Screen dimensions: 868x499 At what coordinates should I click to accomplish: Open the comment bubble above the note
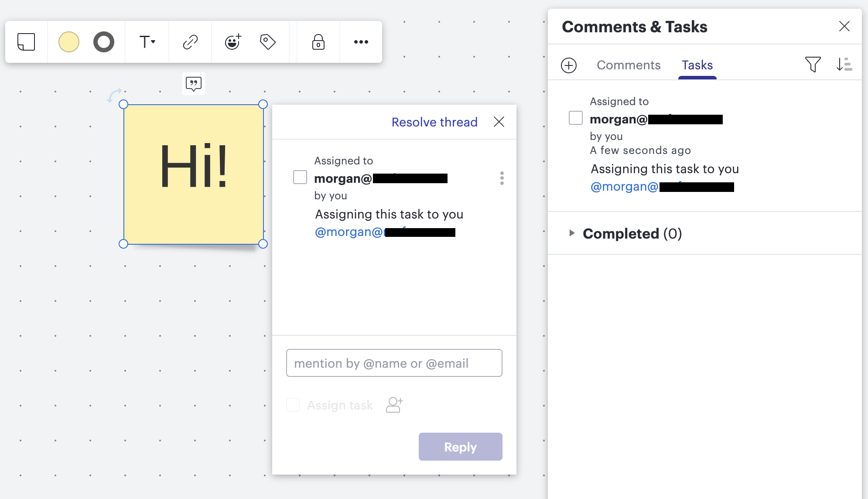click(193, 84)
